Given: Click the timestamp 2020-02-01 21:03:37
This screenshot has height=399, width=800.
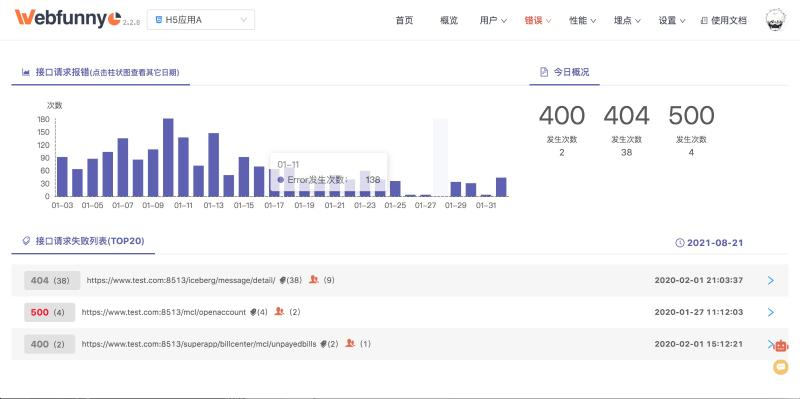Looking at the screenshot, I should (x=698, y=280).
